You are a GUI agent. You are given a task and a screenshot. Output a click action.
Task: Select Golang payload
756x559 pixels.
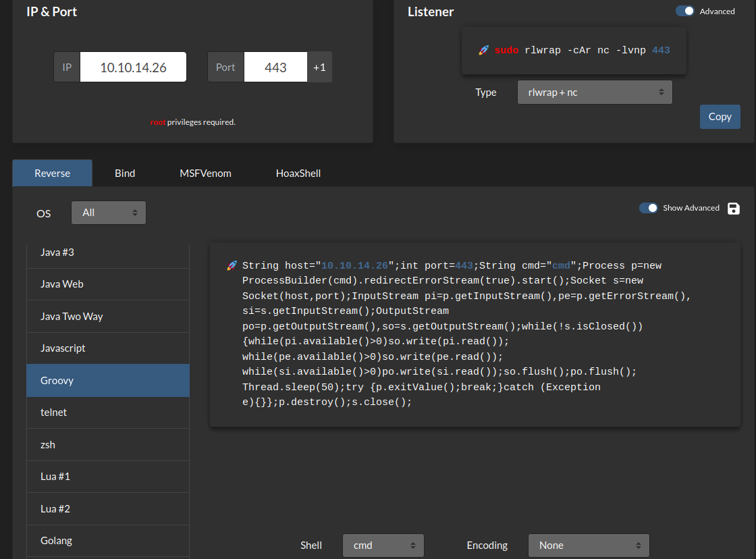(108, 541)
